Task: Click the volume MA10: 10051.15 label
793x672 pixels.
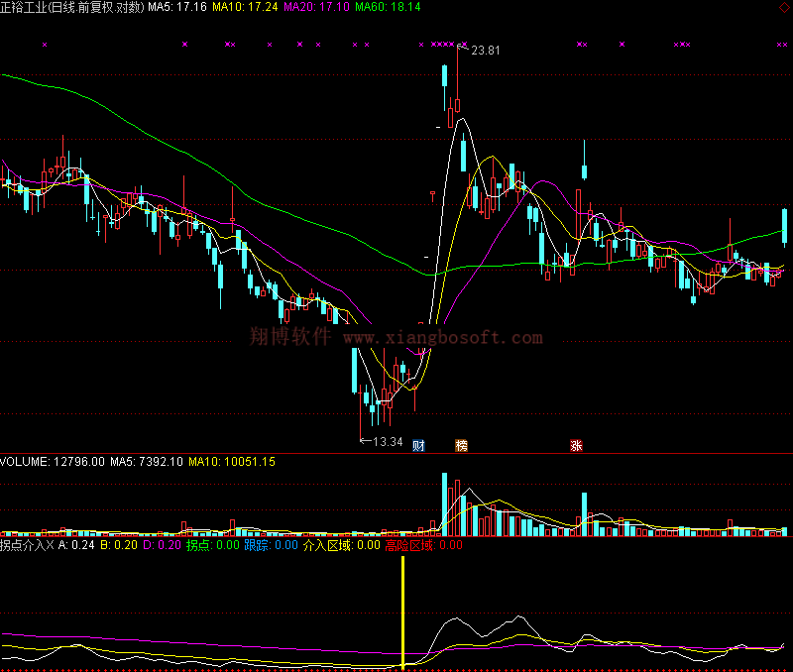Action: (232, 462)
